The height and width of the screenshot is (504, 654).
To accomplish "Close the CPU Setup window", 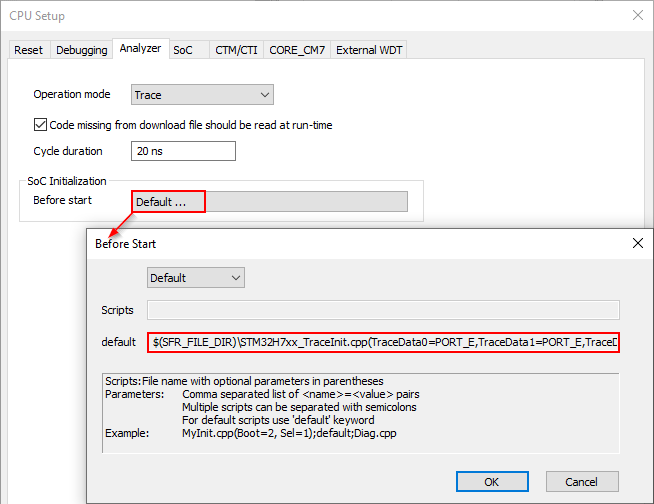I will (x=637, y=15).
